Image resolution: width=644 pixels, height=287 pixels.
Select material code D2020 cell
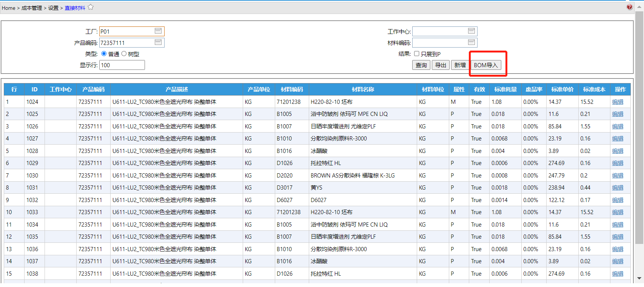click(x=292, y=176)
